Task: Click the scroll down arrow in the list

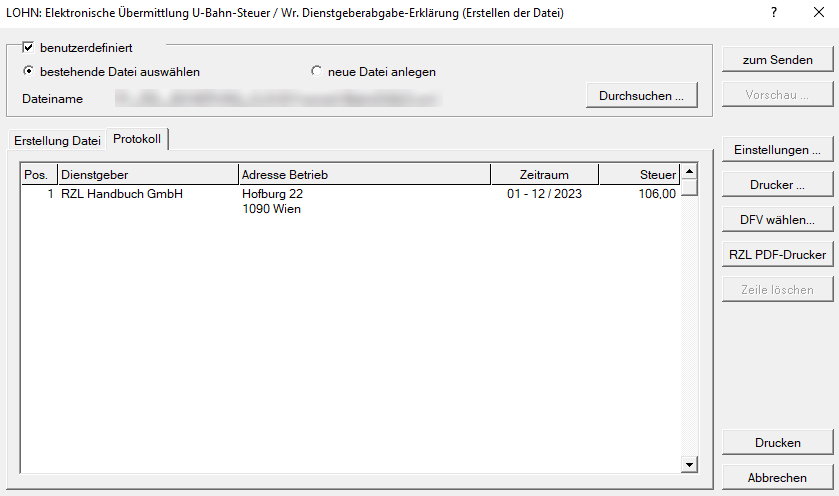Action: [688, 464]
